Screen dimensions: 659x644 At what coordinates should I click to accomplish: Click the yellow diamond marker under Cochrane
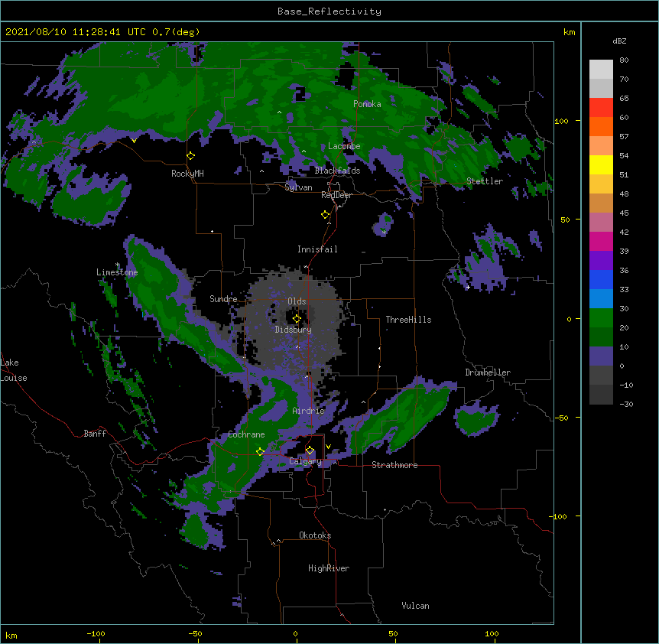point(260,451)
